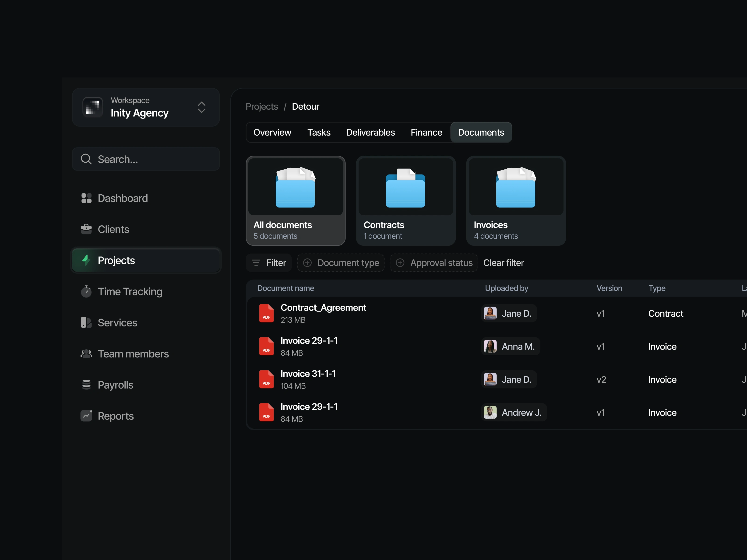The height and width of the screenshot is (560, 747).
Task: Add an Approval status filter
Action: (434, 262)
